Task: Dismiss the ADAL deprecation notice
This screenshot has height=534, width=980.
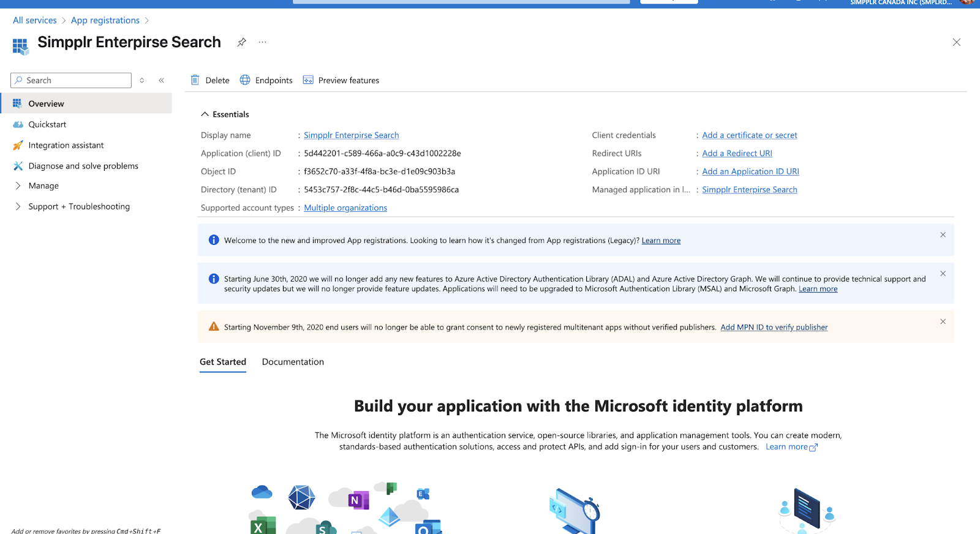Action: point(943,274)
